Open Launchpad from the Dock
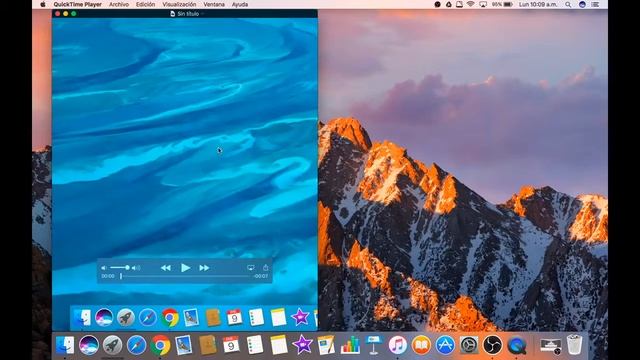The width and height of the screenshot is (640, 360). tap(112, 345)
